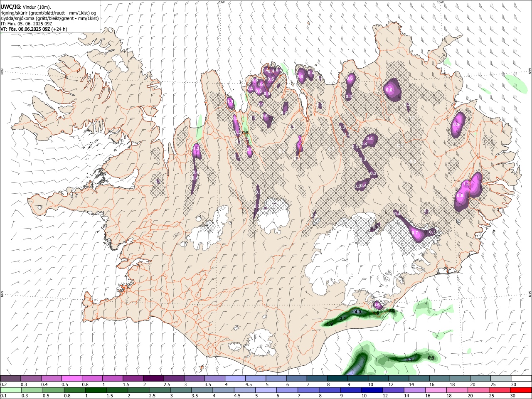
Task: Pick the 14–16 teal-grey swatch in top legend row
Action: (419, 379)
